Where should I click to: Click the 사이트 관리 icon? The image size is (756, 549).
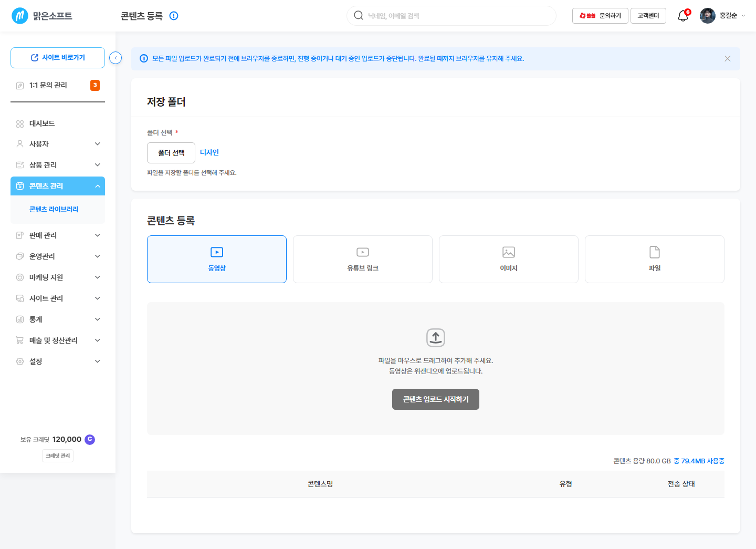click(20, 298)
